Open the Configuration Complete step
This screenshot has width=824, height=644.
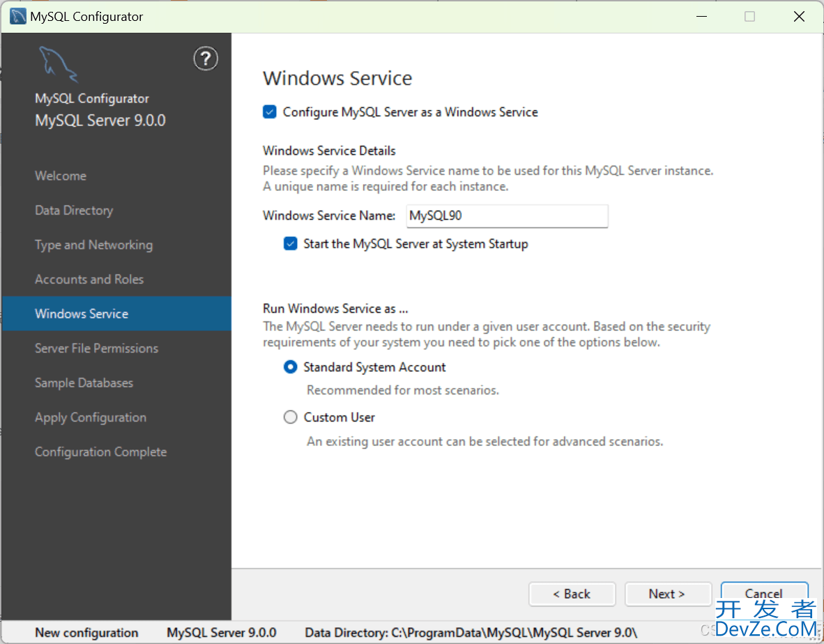point(101,452)
